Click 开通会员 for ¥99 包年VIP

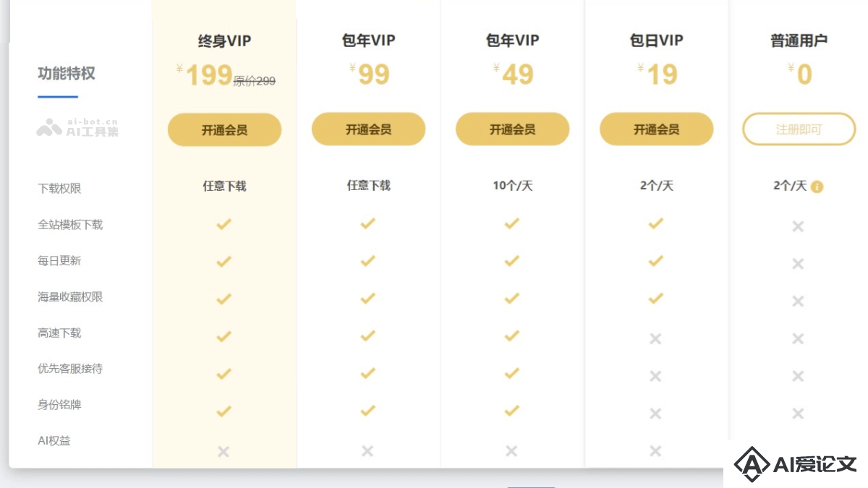pyautogui.click(x=368, y=129)
